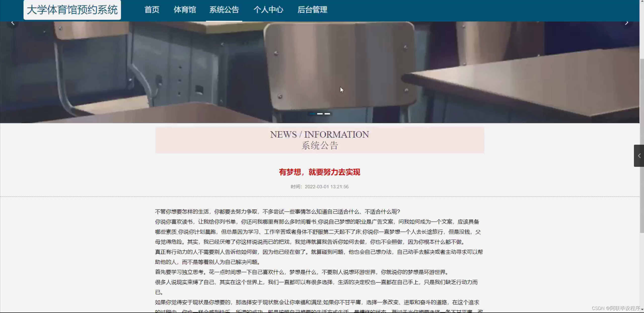Click article title 有梦想，就要努力去实现
The image size is (644, 313).
(319, 172)
